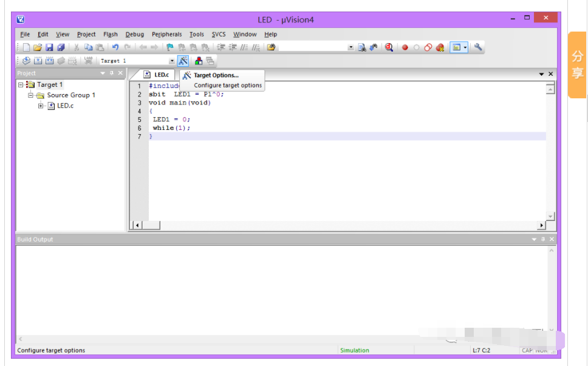588x366 pixels.
Task: Open file extensions and books manager icon
Action: (x=199, y=61)
